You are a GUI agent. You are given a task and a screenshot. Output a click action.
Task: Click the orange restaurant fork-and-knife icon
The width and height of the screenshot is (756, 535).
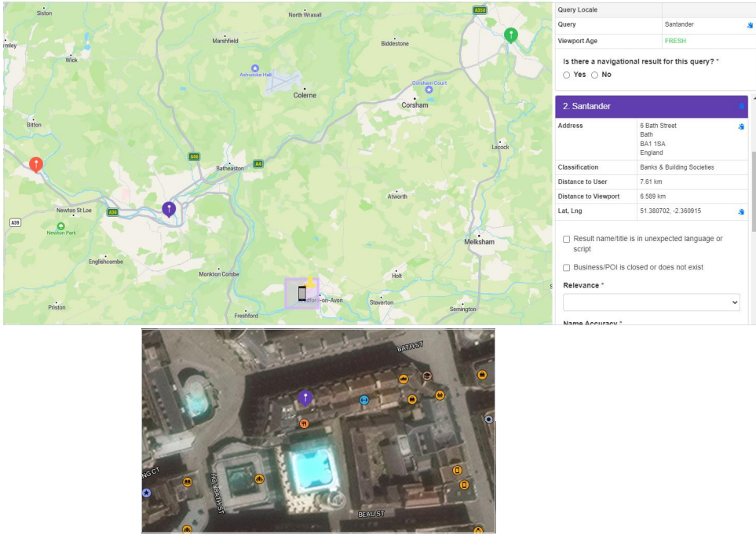pos(305,423)
